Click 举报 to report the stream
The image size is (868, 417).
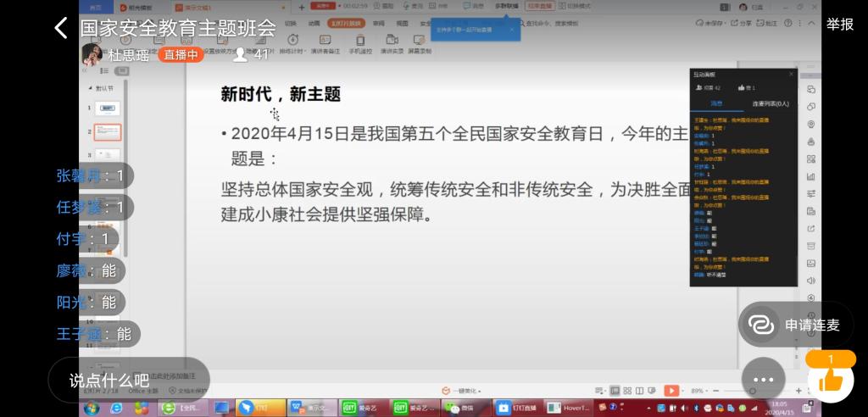[x=840, y=25]
